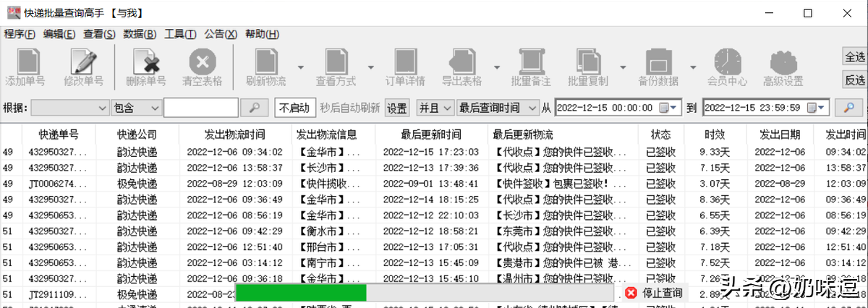Click the 添加单号 toolbar icon

pos(27,62)
